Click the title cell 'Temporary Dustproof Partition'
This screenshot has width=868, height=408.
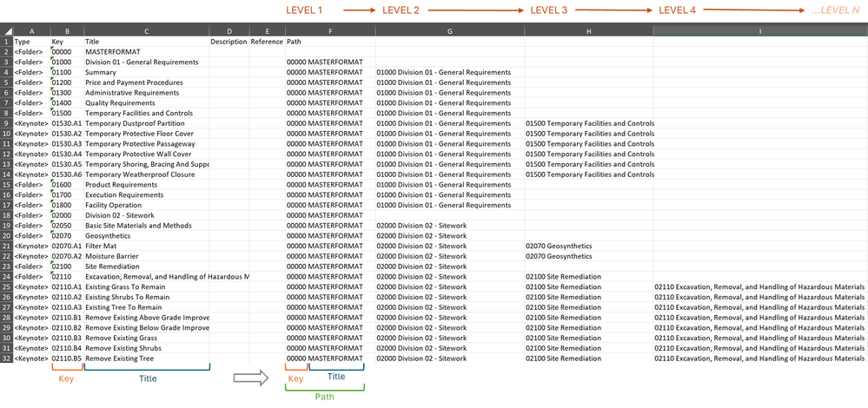(147, 123)
